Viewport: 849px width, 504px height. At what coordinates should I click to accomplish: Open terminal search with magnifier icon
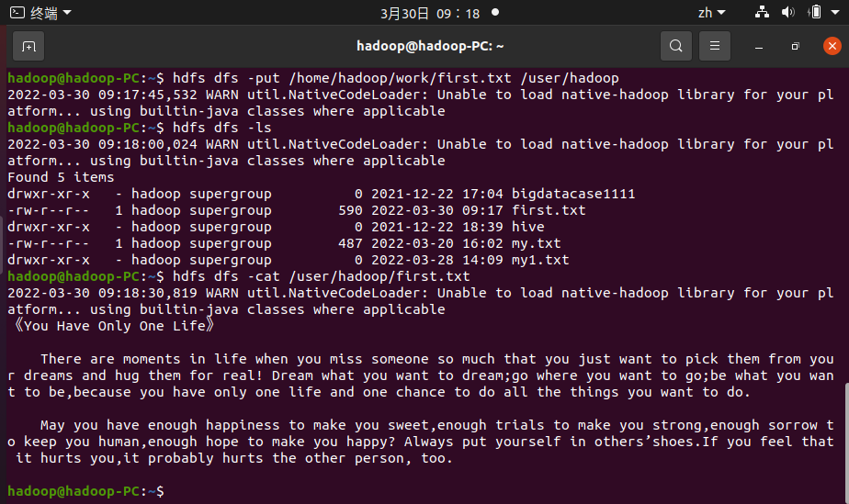676,46
